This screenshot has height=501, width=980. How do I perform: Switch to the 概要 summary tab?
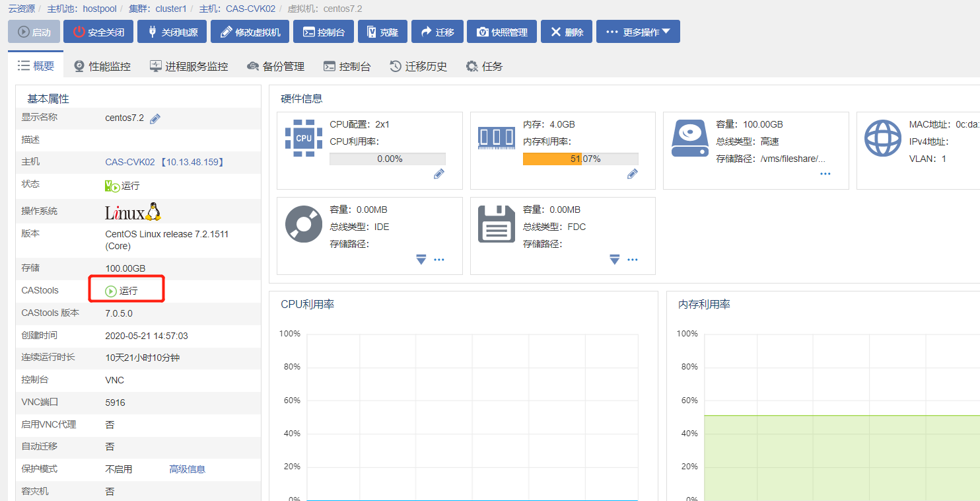(36, 65)
